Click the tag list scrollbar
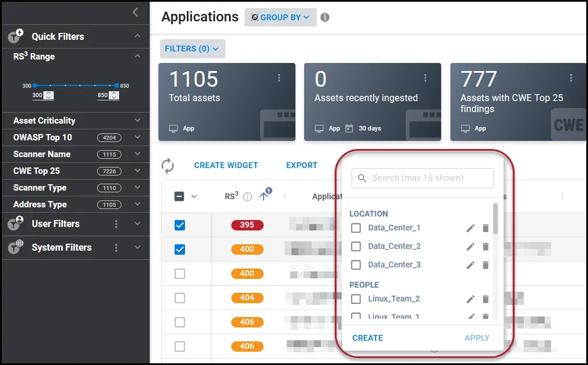The width and height of the screenshot is (588, 365). pyautogui.click(x=495, y=218)
